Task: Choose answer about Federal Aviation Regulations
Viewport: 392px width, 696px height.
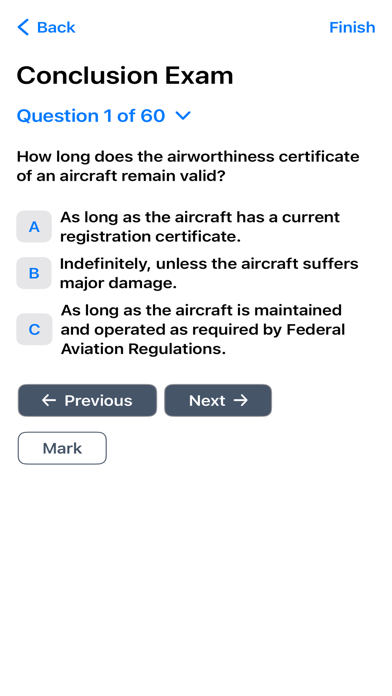Action: 203,329
